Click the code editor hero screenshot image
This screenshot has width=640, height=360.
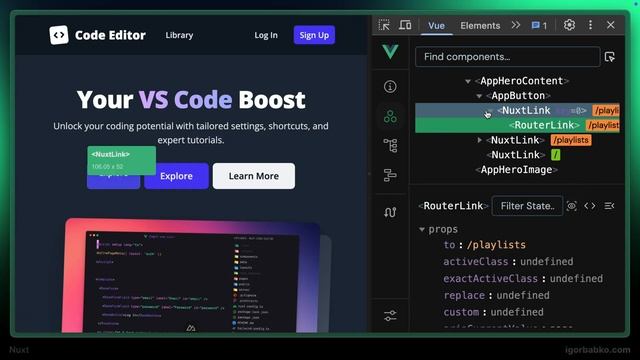point(196,276)
